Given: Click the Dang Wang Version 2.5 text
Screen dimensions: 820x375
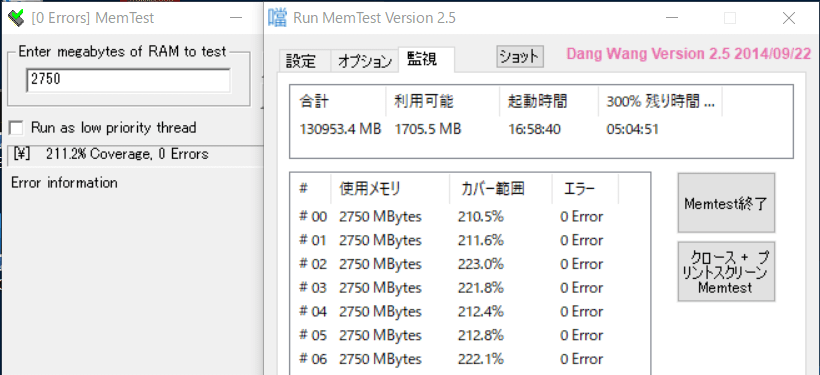Looking at the screenshot, I should tap(689, 54).
